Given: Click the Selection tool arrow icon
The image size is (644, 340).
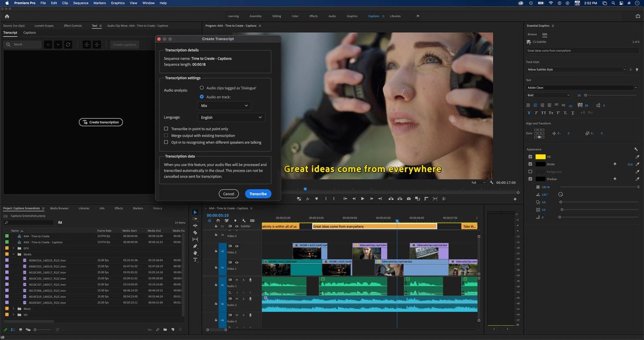Looking at the screenshot, I should click(195, 212).
